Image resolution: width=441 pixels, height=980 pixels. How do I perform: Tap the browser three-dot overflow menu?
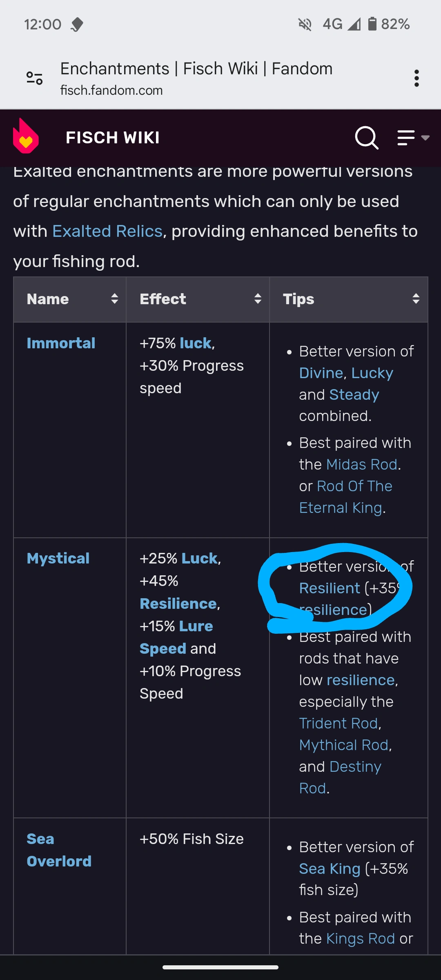(416, 78)
